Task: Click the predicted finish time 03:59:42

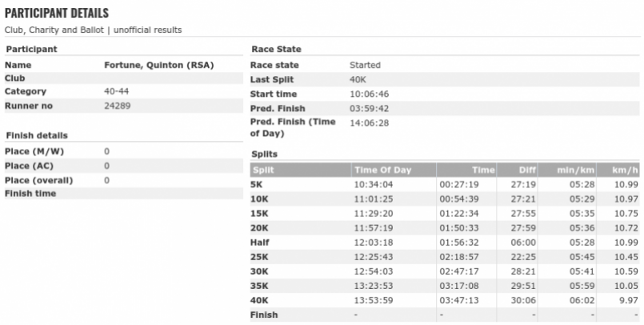Action: pos(370,108)
